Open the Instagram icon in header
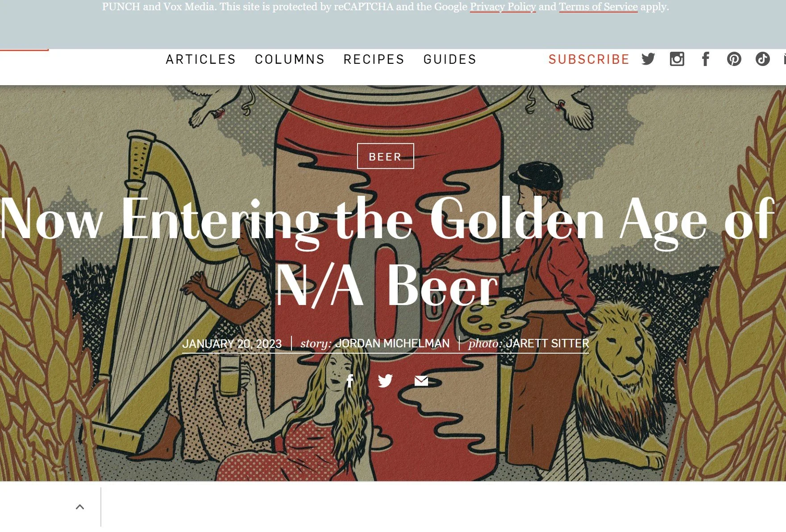786x532 pixels. coord(677,59)
